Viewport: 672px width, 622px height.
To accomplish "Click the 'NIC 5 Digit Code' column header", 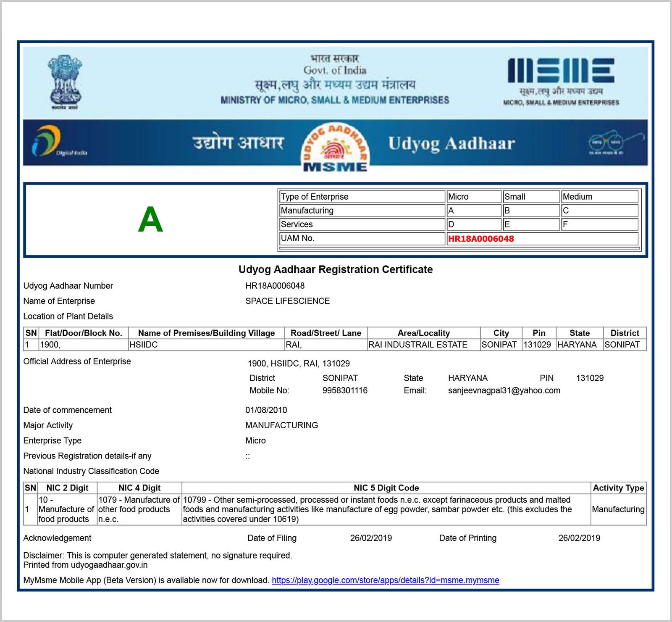I will tap(386, 488).
